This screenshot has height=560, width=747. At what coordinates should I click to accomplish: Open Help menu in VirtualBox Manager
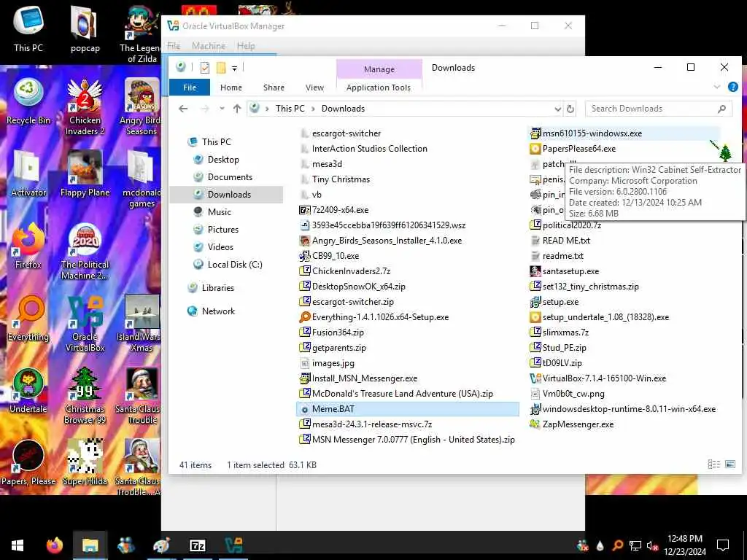pyautogui.click(x=246, y=46)
